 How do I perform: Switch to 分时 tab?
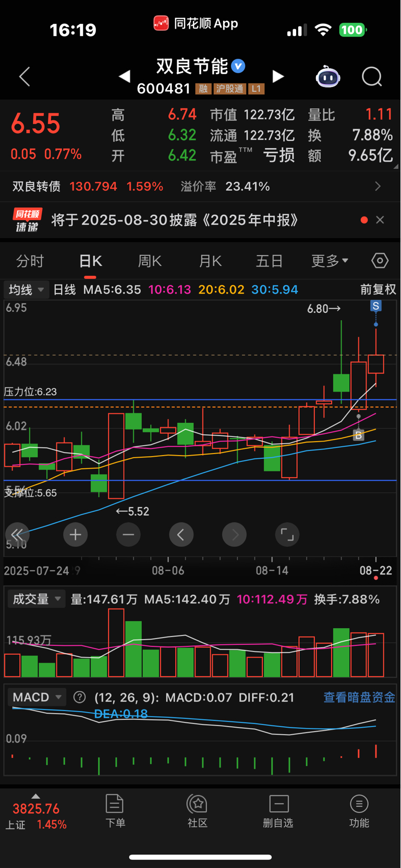pyautogui.click(x=30, y=261)
